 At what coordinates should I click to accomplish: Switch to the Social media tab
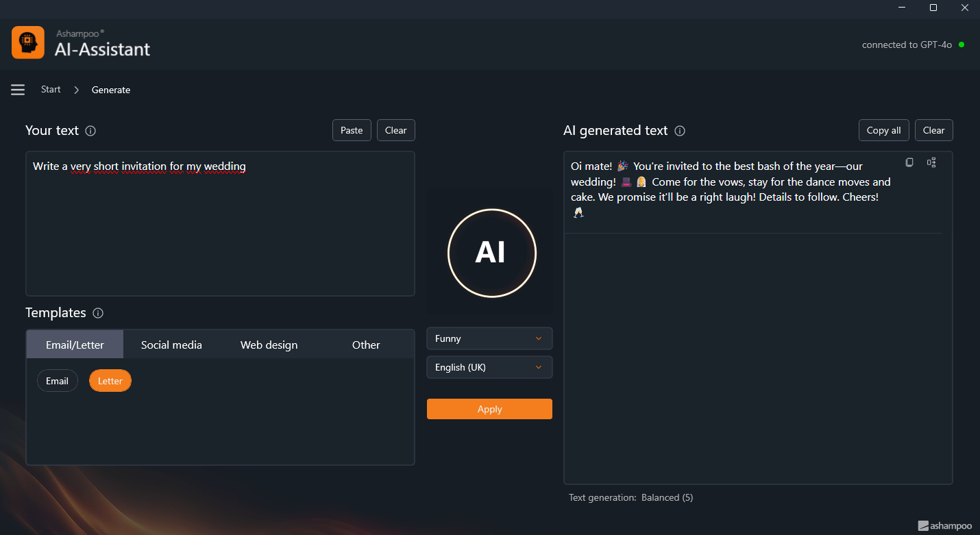pyautogui.click(x=171, y=345)
